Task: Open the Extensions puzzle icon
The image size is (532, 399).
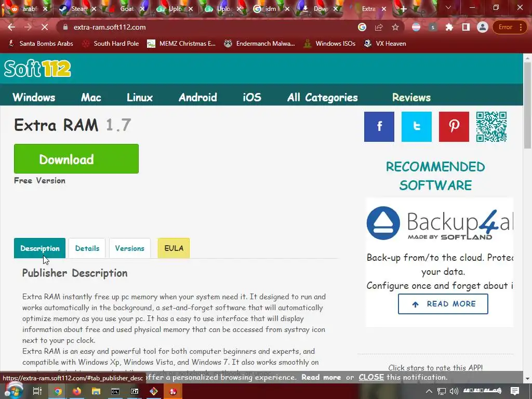Action: 449,27
